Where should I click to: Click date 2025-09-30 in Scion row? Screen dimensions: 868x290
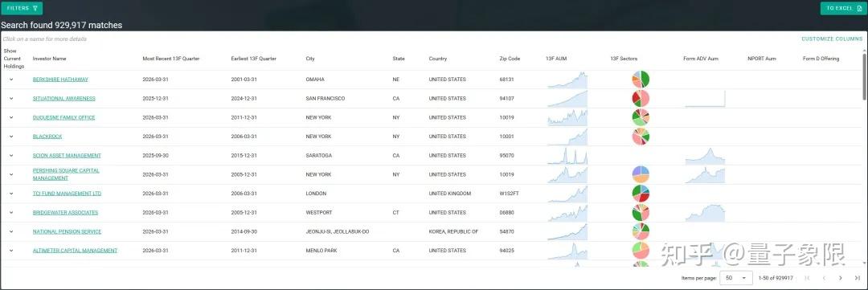pyautogui.click(x=156, y=156)
